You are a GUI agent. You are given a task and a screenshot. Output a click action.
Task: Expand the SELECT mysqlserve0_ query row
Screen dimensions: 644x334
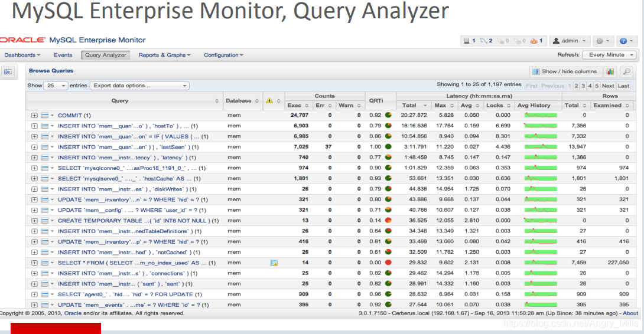(34, 179)
